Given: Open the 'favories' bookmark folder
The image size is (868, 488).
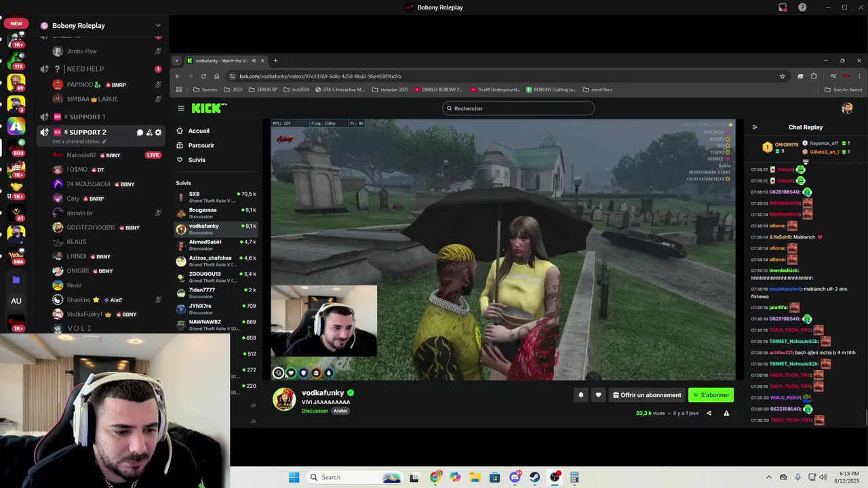Looking at the screenshot, I should [205, 89].
